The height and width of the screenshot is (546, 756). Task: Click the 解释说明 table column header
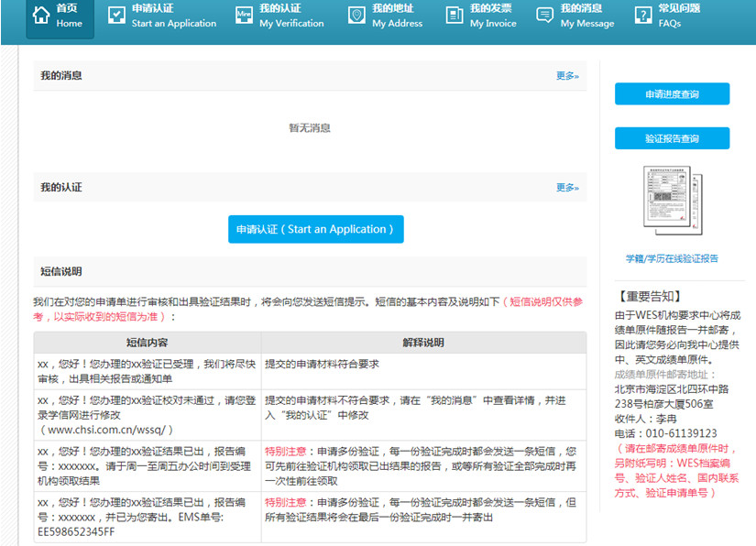pyautogui.click(x=423, y=343)
